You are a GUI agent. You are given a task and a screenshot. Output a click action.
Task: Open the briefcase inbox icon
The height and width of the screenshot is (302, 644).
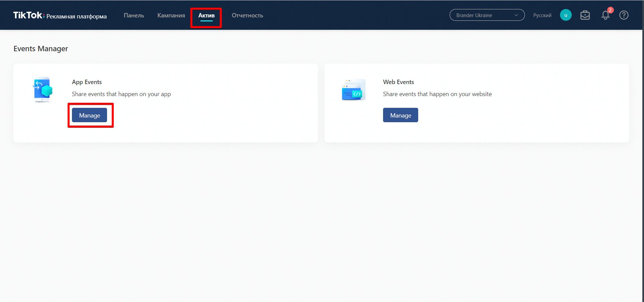[x=585, y=15]
